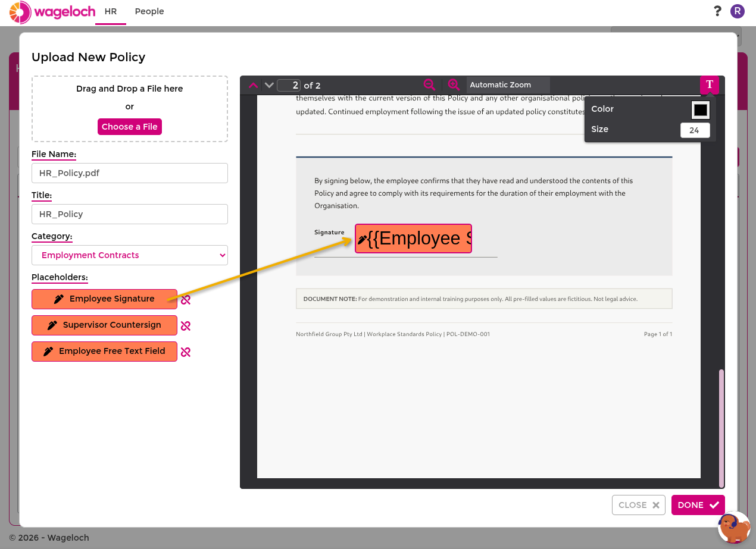Select the Employee Free Text Field placeholder
The height and width of the screenshot is (549, 756).
[104, 352]
